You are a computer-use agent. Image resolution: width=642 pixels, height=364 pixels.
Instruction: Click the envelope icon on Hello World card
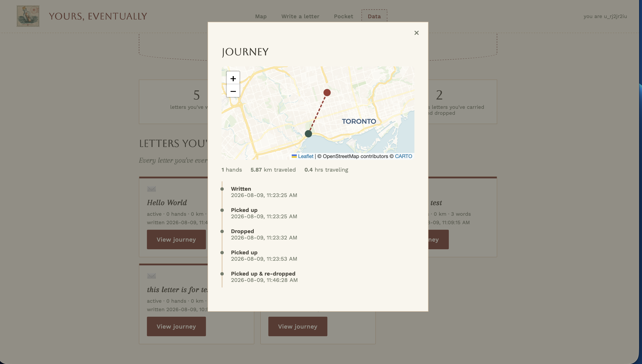(151, 189)
